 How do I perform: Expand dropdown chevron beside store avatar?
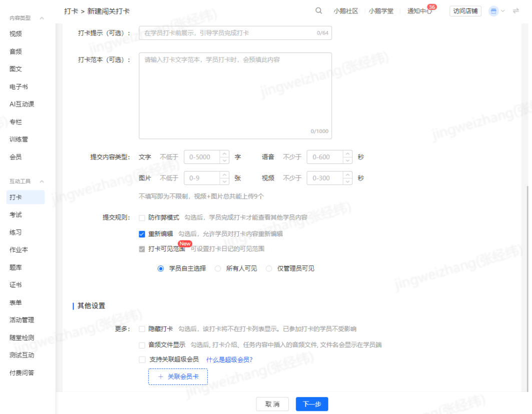pyautogui.click(x=503, y=11)
